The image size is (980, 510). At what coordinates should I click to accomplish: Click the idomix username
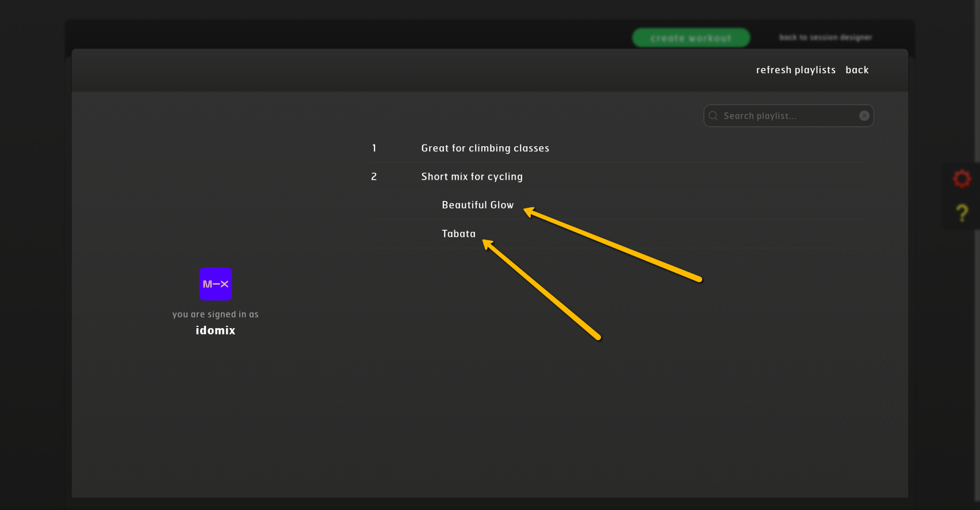(215, 330)
